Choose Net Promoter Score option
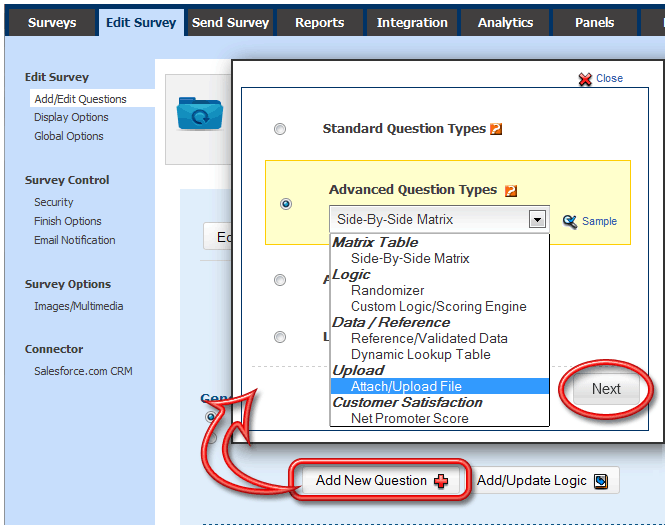The width and height of the screenshot is (670, 530). [x=409, y=418]
